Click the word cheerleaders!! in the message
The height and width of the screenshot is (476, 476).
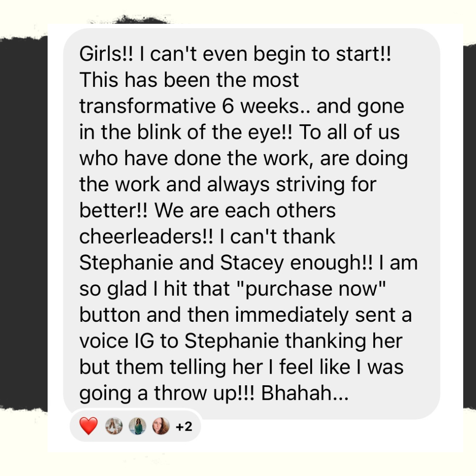(146, 237)
